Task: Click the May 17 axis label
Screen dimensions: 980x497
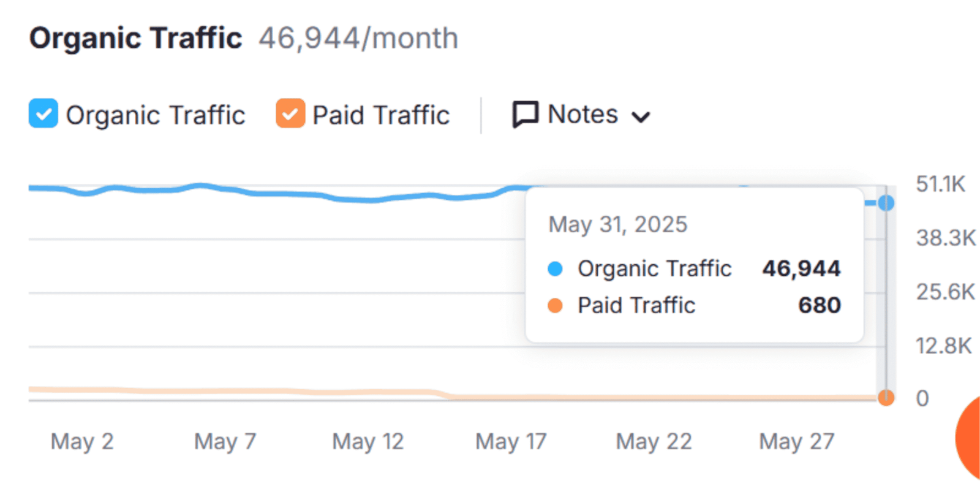Action: pyautogui.click(x=511, y=441)
